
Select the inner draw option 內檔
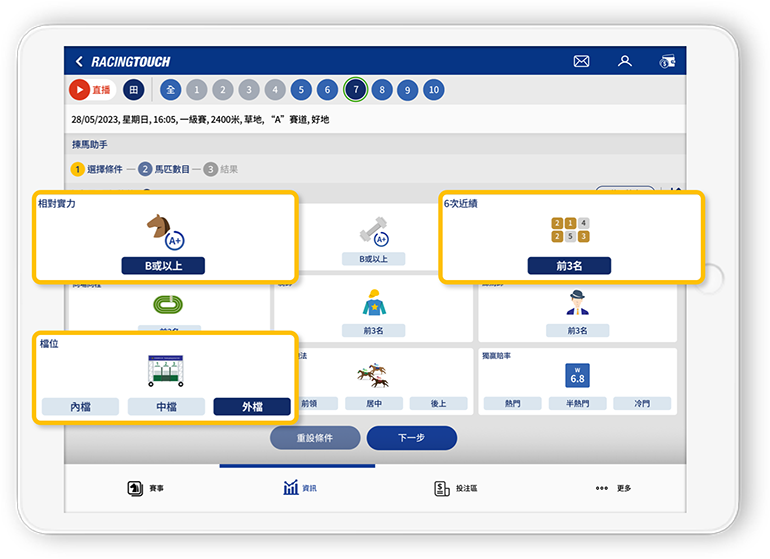(80, 407)
